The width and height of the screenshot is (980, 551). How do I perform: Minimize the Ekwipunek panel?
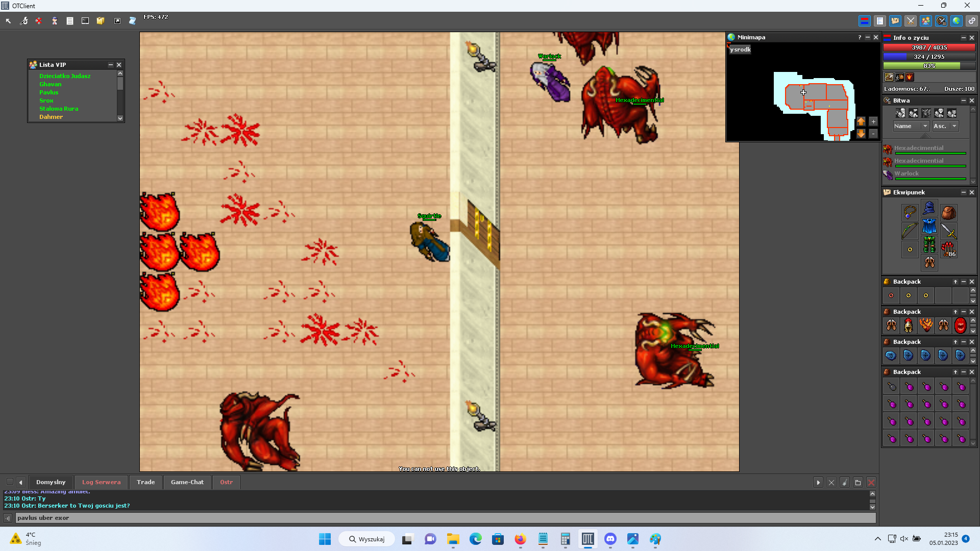964,192
